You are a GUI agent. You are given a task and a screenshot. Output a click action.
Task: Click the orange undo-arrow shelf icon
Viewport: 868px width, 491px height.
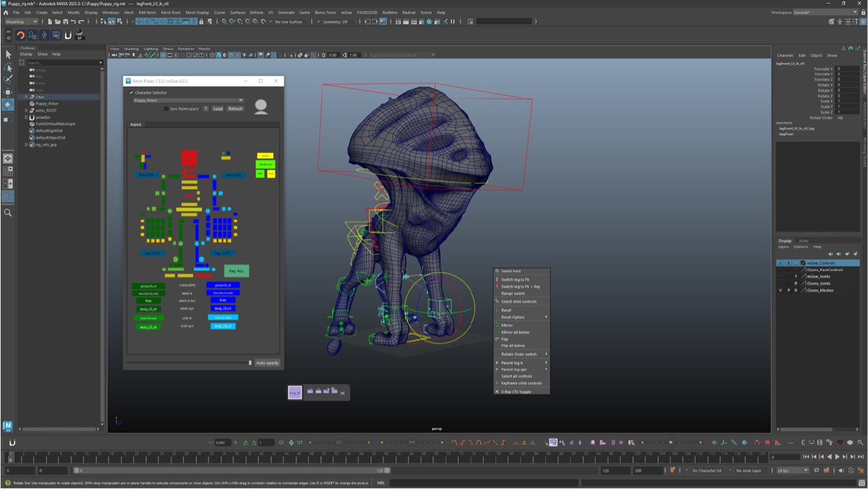pyautogui.click(x=21, y=35)
